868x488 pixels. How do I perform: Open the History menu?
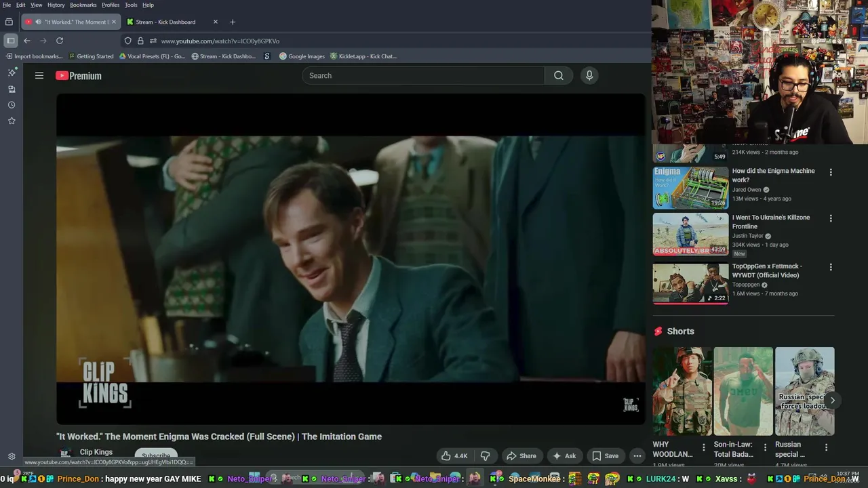tap(56, 5)
